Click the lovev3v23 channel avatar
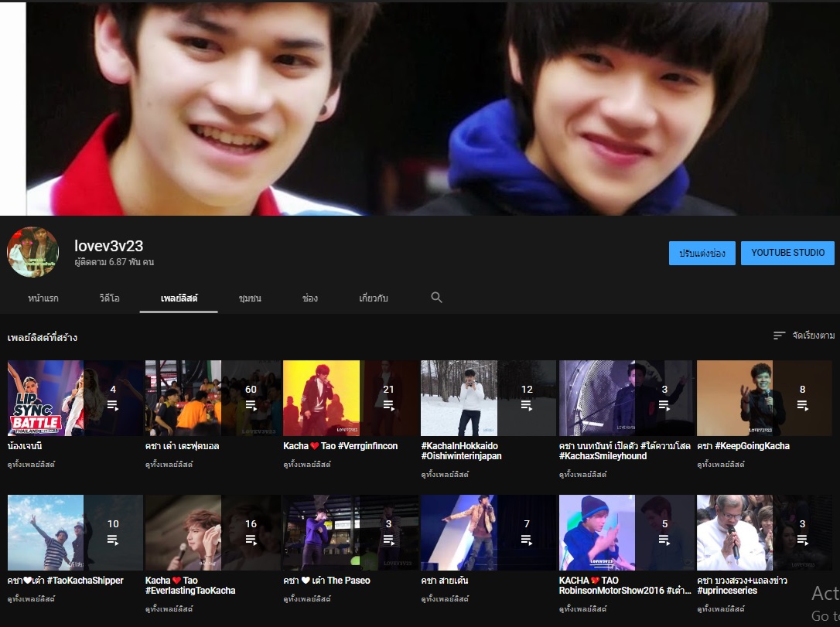The image size is (840, 627). (x=32, y=252)
